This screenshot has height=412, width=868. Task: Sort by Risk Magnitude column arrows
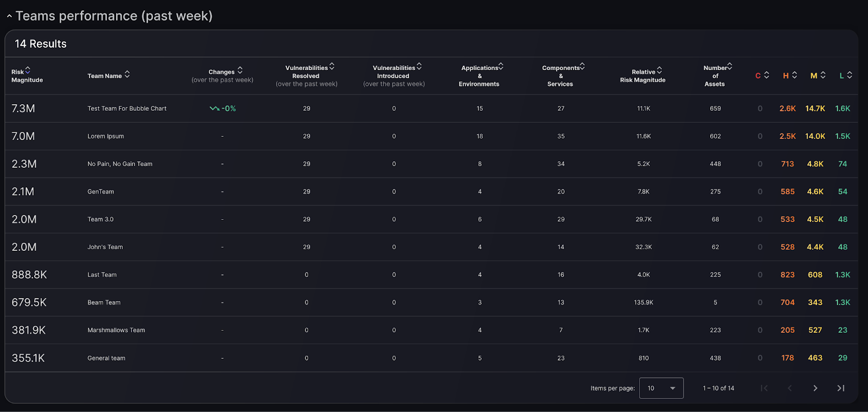[x=28, y=70]
